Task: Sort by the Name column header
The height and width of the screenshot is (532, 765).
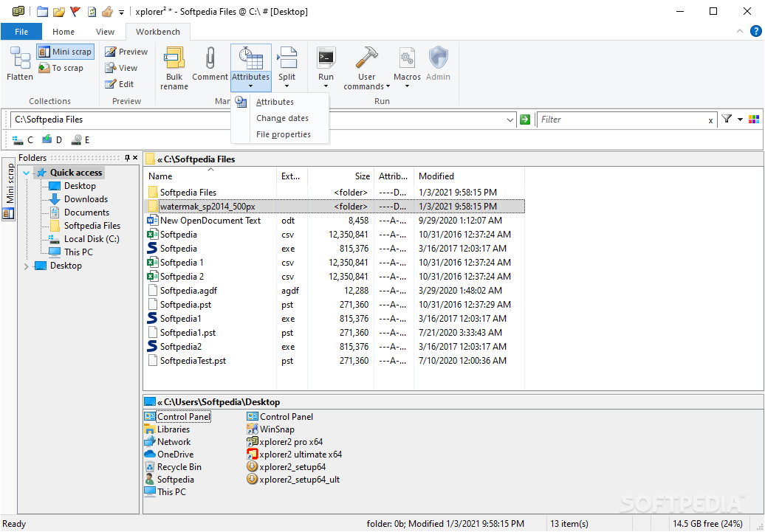Action: coord(210,176)
